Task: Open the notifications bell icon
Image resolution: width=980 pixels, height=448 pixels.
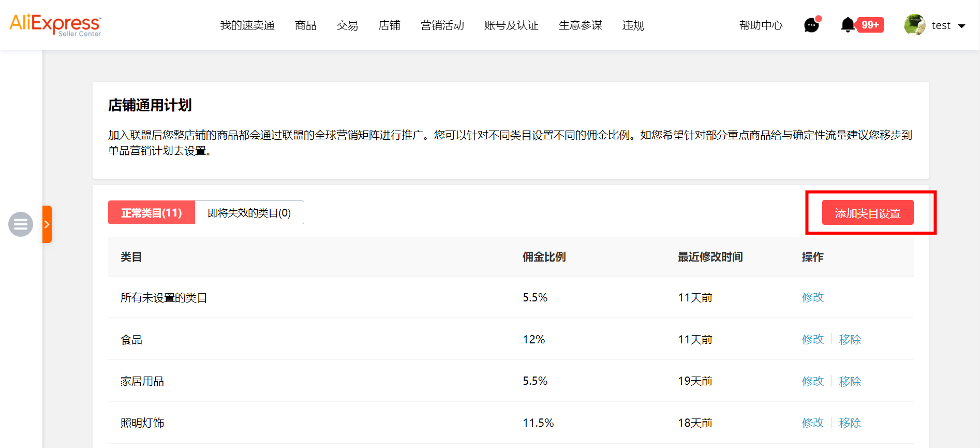Action: pos(848,25)
